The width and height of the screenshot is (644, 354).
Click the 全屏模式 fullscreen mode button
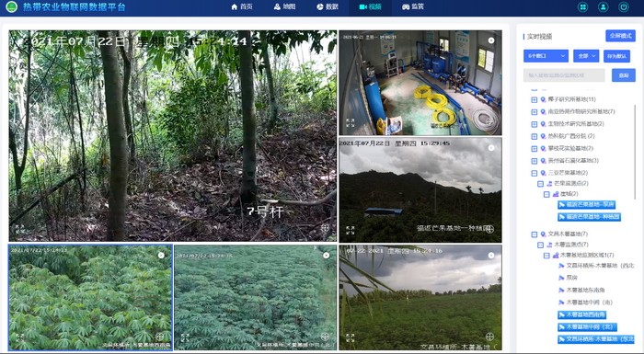point(620,36)
